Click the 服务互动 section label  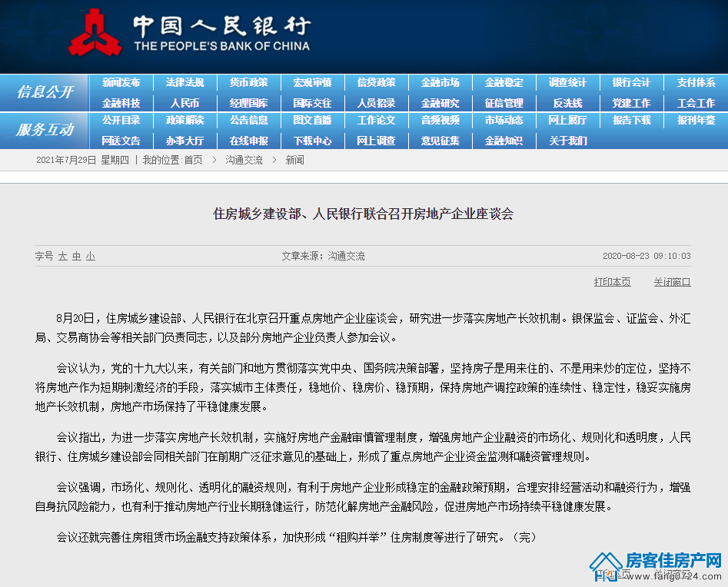click(45, 130)
